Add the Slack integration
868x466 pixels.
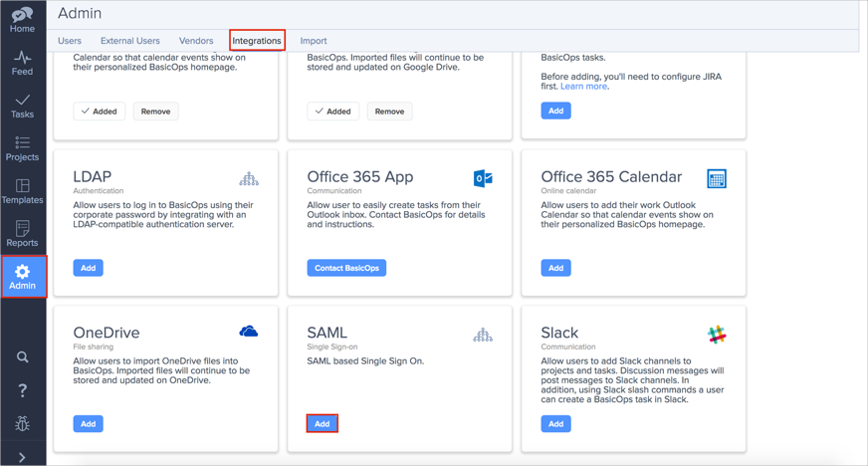tap(555, 424)
